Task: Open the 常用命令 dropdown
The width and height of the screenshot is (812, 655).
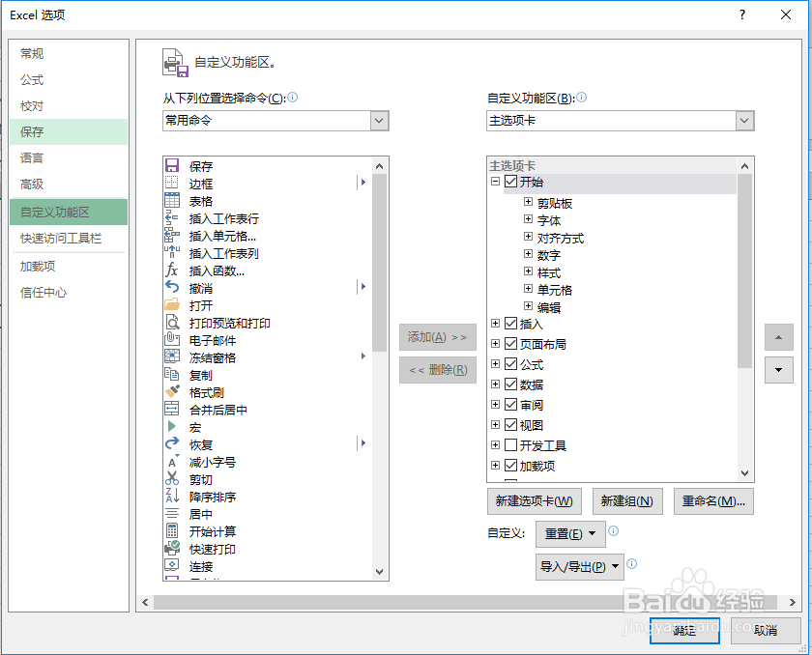Action: [379, 121]
